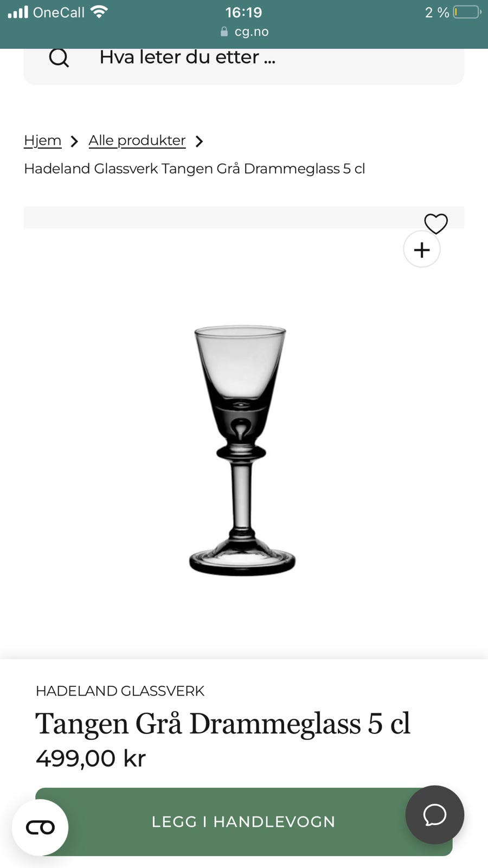Screen dimensions: 488x868
Task: Tap the magnifying glass search icon
Action: [59, 58]
